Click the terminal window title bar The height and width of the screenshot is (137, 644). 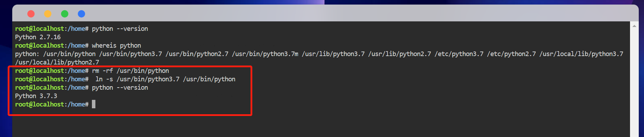(325, 13)
